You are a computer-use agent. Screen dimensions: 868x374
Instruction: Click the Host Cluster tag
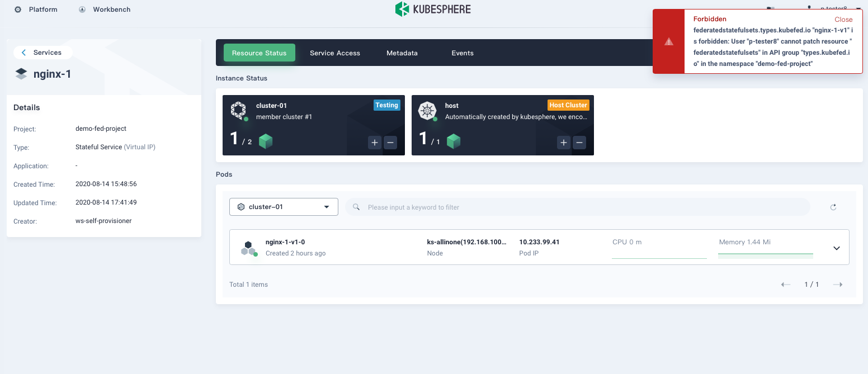point(568,105)
